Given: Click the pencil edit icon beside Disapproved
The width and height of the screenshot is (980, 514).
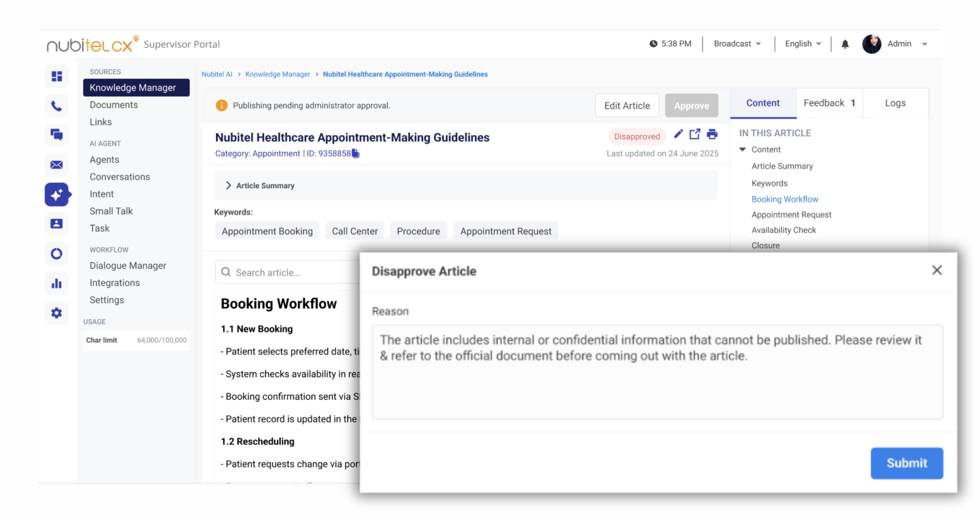Looking at the screenshot, I should (x=678, y=135).
